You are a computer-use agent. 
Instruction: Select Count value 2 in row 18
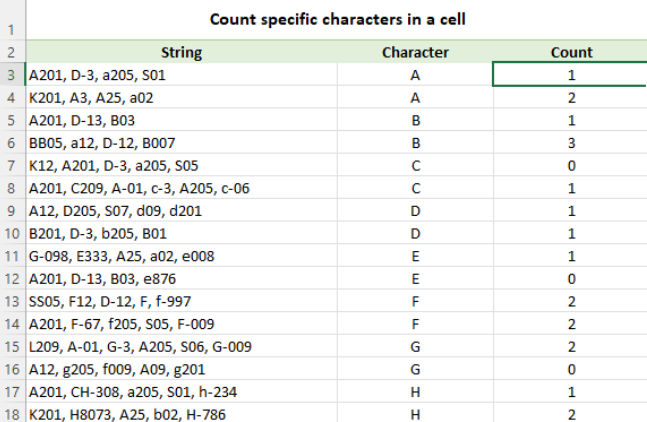click(570, 413)
